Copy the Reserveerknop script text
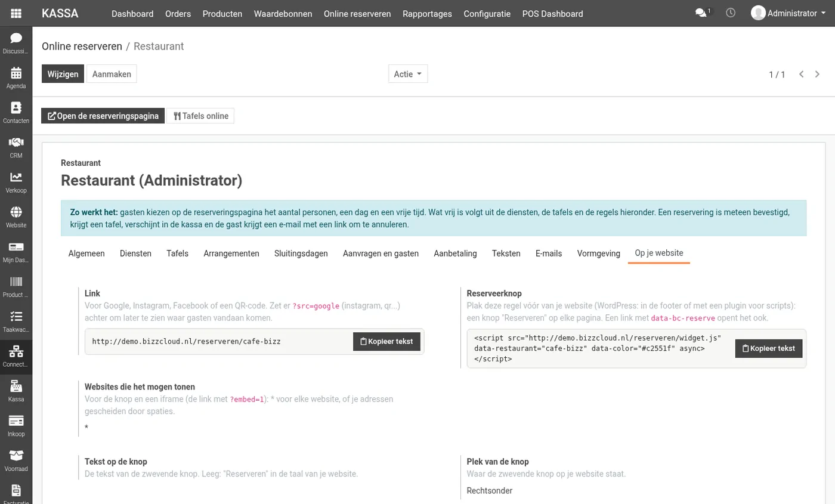835x504 pixels. click(769, 348)
